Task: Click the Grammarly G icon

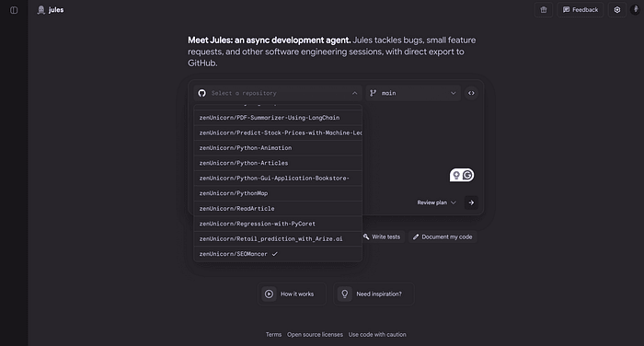Action: coord(467,176)
